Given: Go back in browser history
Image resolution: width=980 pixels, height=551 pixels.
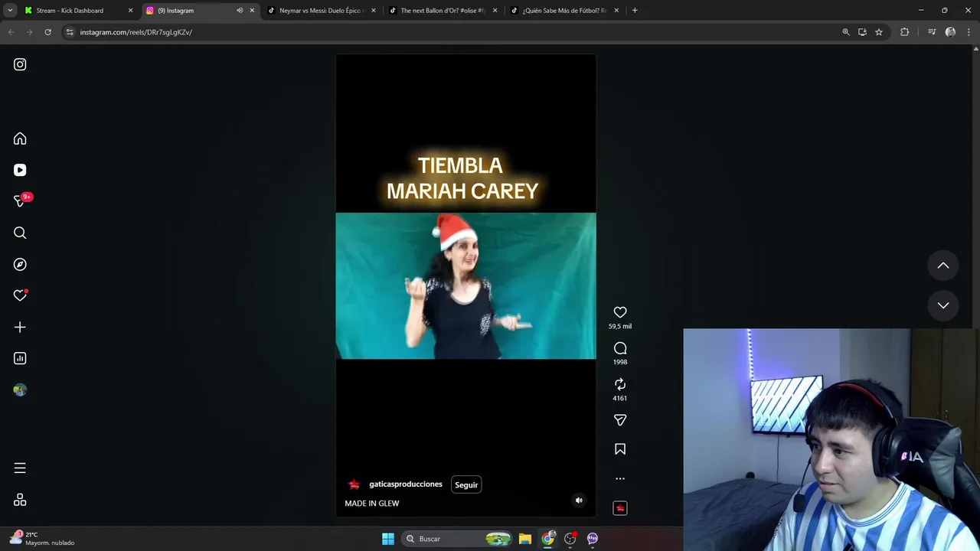Looking at the screenshot, I should 11,32.
